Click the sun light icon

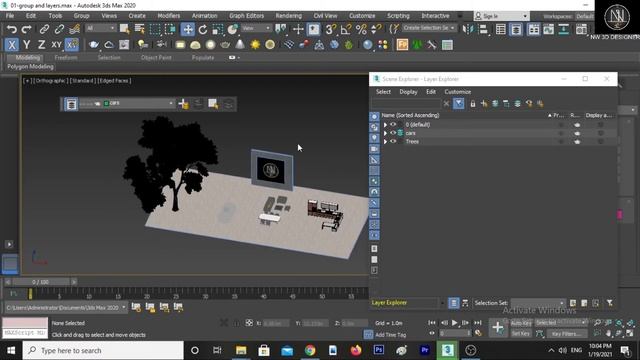[x=255, y=45]
